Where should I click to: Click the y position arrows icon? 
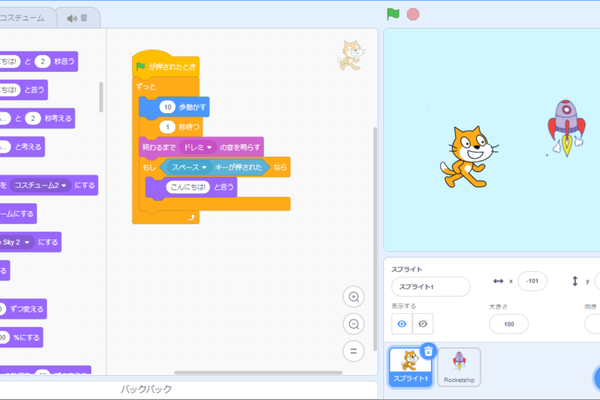(575, 281)
